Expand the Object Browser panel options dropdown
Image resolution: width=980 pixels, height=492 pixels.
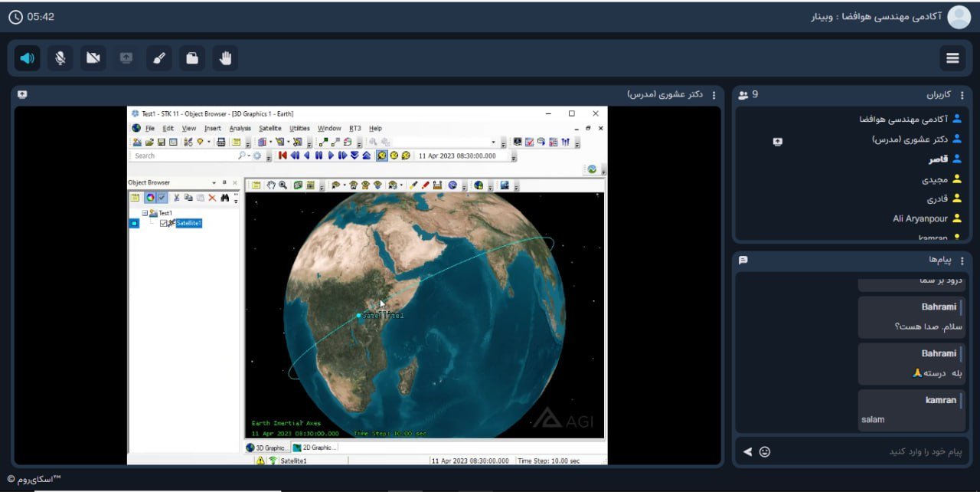[x=214, y=182]
